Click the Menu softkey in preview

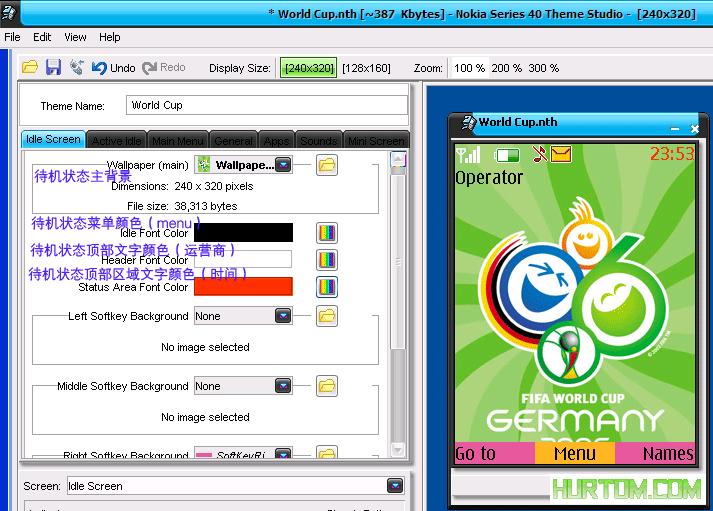coord(575,453)
